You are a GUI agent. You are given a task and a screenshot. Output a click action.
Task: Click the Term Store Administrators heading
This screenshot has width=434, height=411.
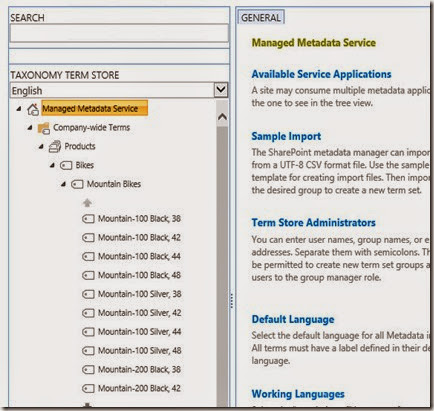point(314,223)
